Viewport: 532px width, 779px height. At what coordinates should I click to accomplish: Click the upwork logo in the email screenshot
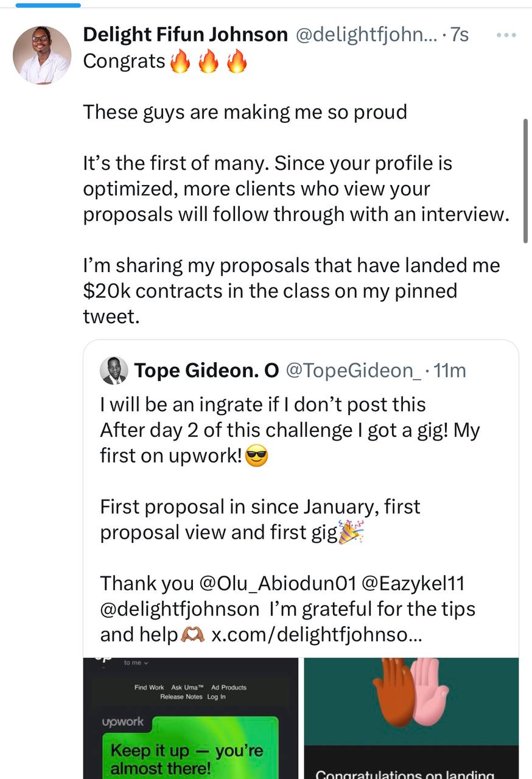[x=123, y=722]
